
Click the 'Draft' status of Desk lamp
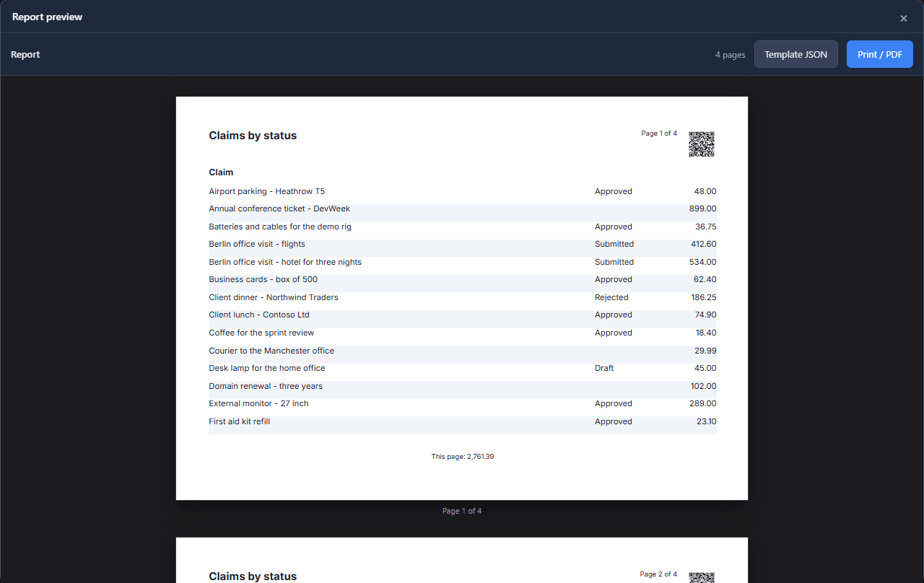604,368
